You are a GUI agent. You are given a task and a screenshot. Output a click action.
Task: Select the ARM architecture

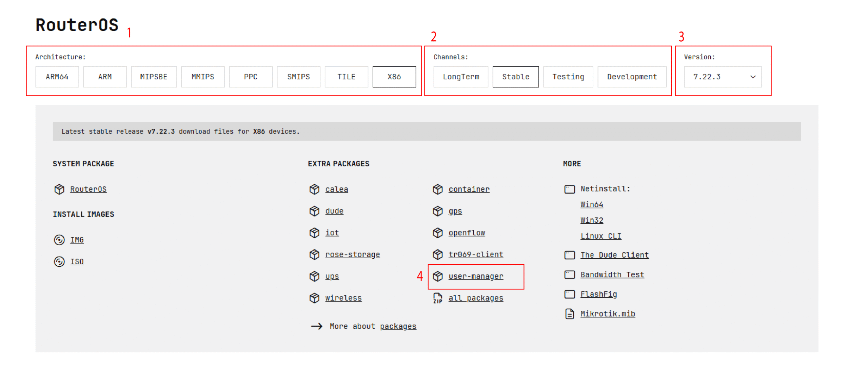coord(105,77)
